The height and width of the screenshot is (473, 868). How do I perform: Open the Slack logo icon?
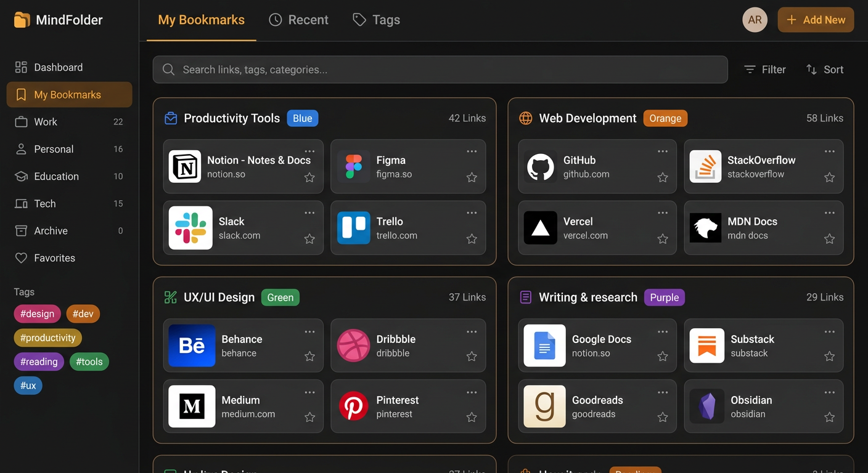point(190,227)
